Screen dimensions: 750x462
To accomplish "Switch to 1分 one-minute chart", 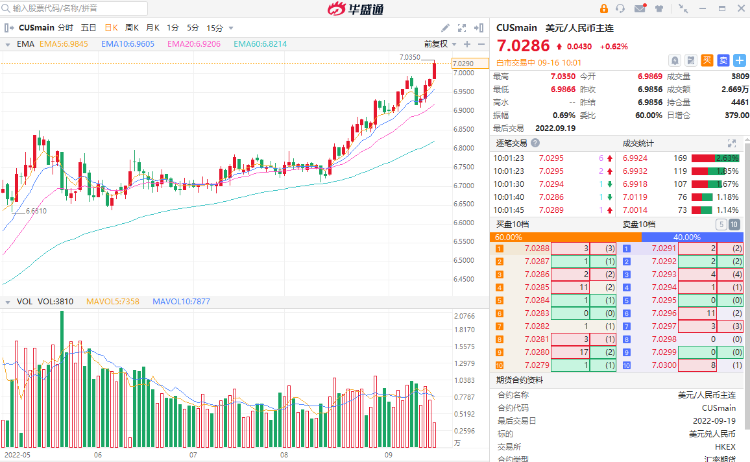I will pos(173,28).
